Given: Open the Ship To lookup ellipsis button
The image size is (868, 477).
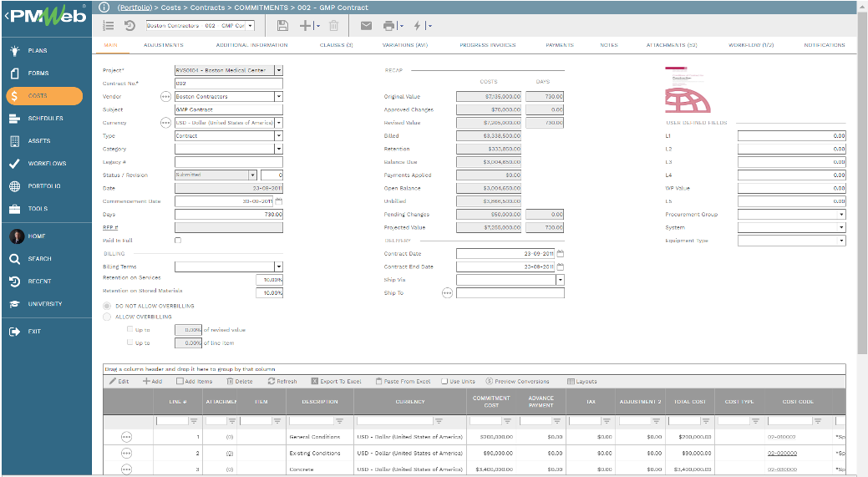Looking at the screenshot, I should 447,292.
